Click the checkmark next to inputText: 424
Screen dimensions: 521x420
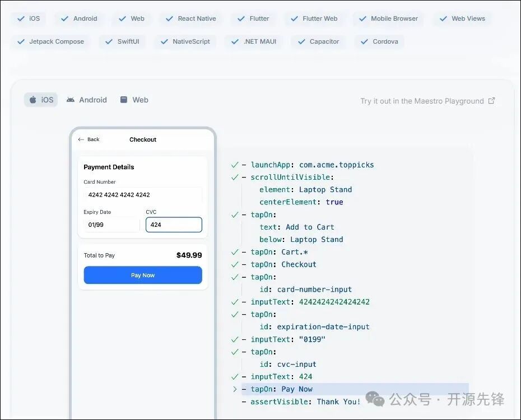[x=235, y=376]
